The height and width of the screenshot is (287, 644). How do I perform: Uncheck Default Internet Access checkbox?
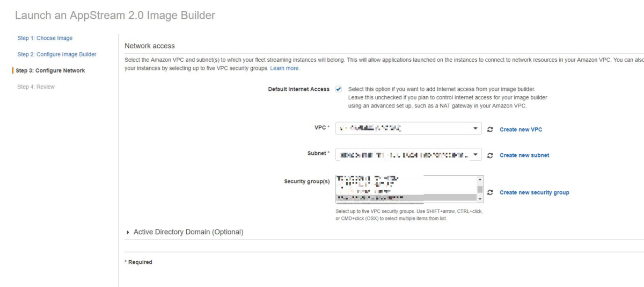(x=339, y=89)
